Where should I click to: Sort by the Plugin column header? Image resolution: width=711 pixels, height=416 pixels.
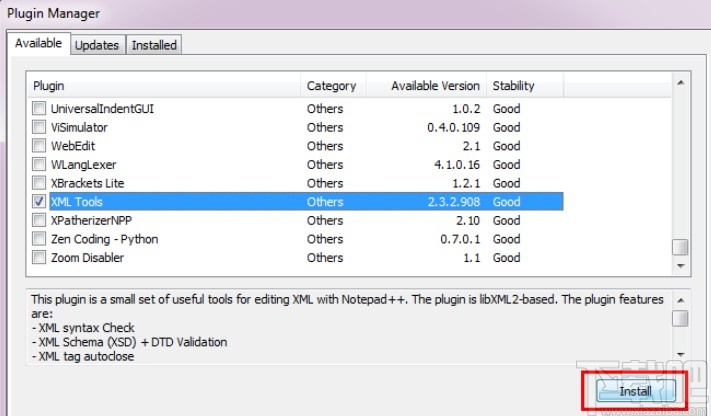tap(164, 85)
